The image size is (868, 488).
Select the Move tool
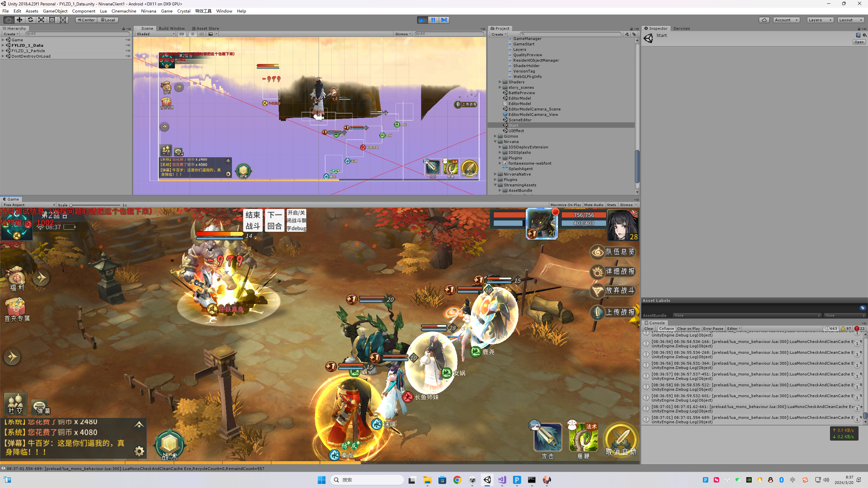pos(19,20)
